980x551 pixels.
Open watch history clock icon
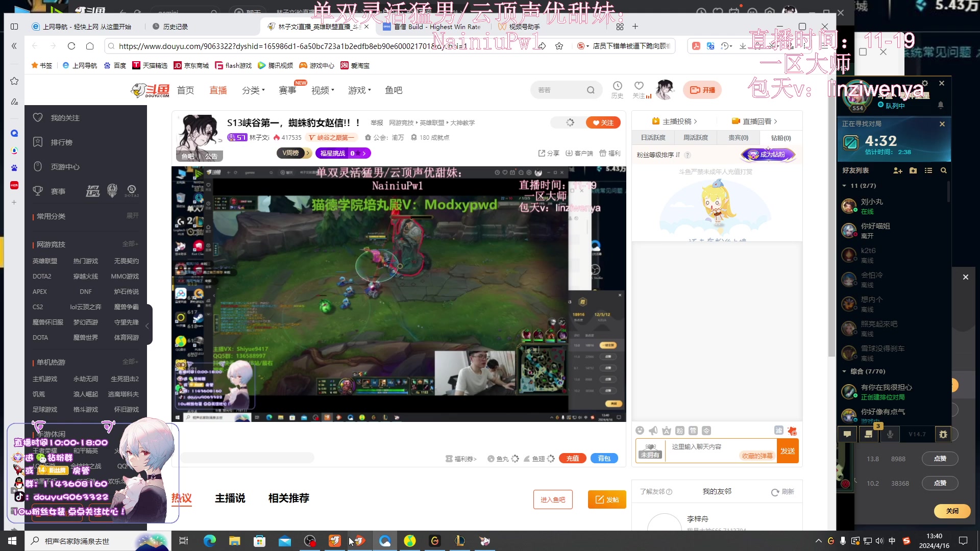click(617, 86)
